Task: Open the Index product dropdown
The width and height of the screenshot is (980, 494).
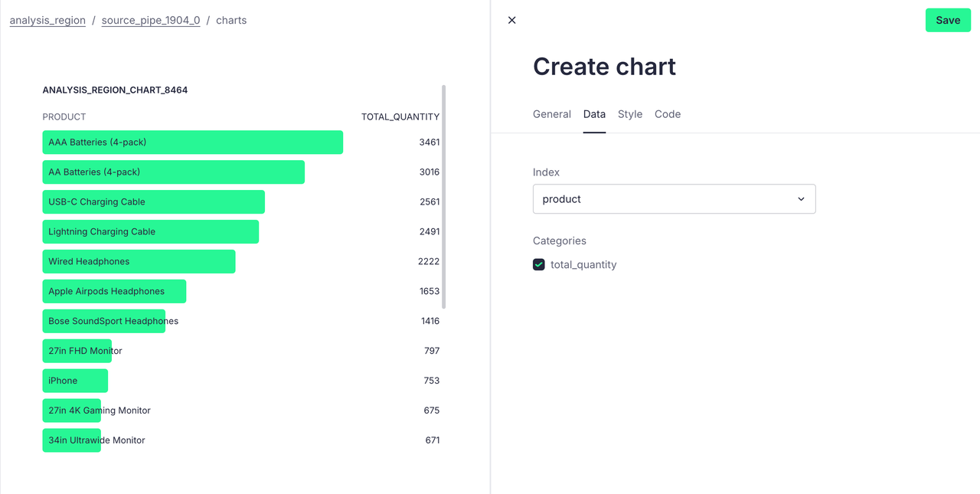Action: (x=674, y=199)
